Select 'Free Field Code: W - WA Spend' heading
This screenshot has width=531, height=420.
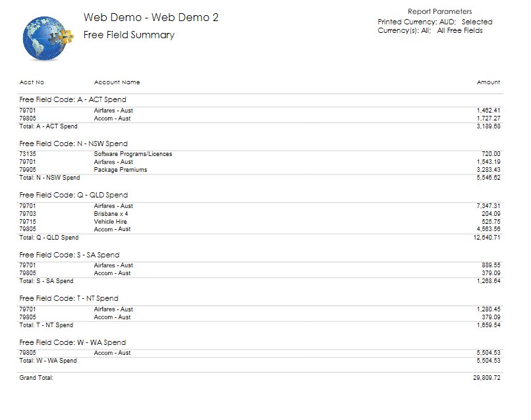pyautogui.click(x=72, y=342)
